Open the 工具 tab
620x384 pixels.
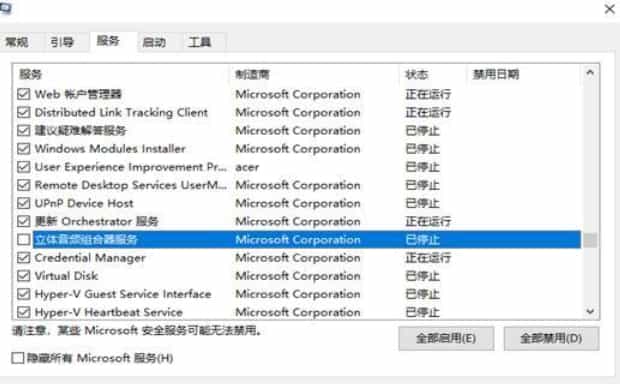tap(200, 42)
